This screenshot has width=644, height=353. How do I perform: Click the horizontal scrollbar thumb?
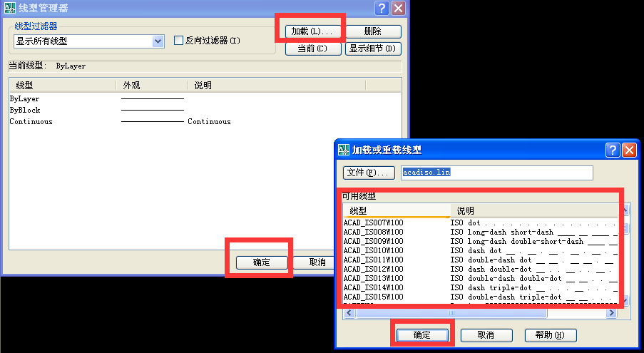click(451, 313)
